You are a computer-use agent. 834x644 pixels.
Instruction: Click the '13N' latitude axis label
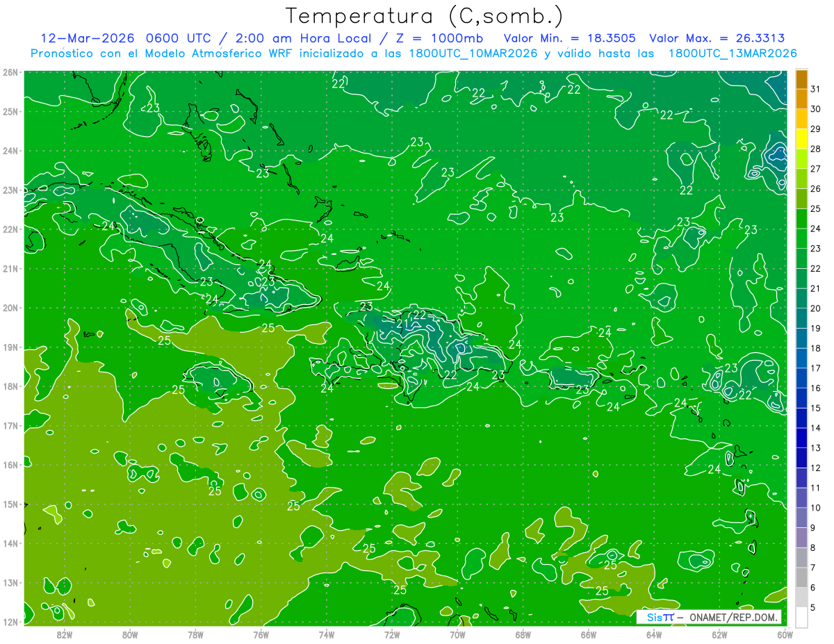[10, 582]
